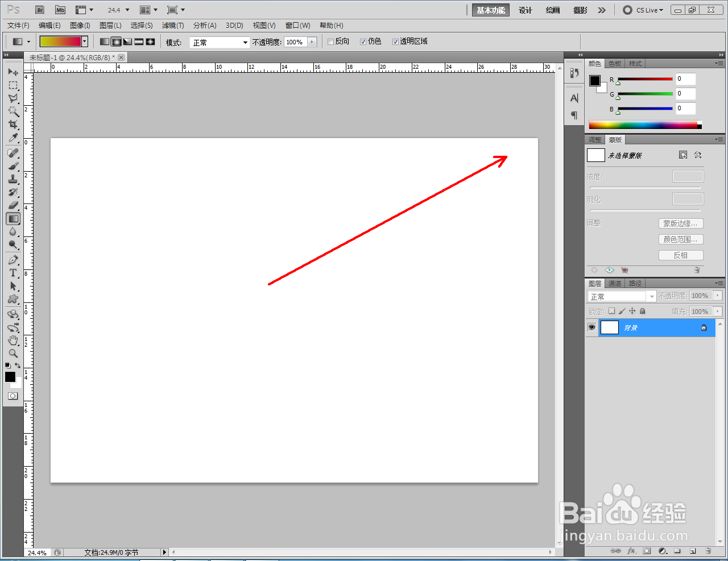Choose Diamond Gradient style
This screenshot has height=561, width=728.
[150, 41]
